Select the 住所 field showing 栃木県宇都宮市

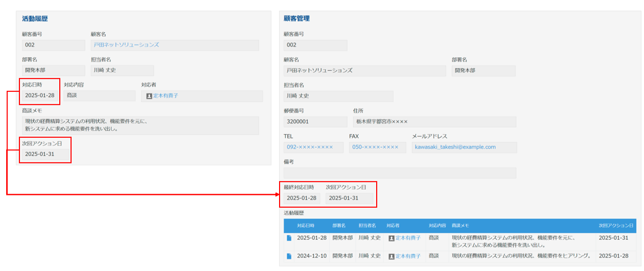434,122
